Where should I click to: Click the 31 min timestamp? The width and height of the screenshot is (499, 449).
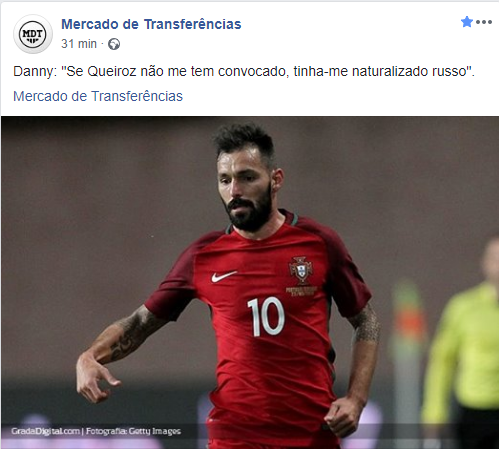(x=79, y=44)
